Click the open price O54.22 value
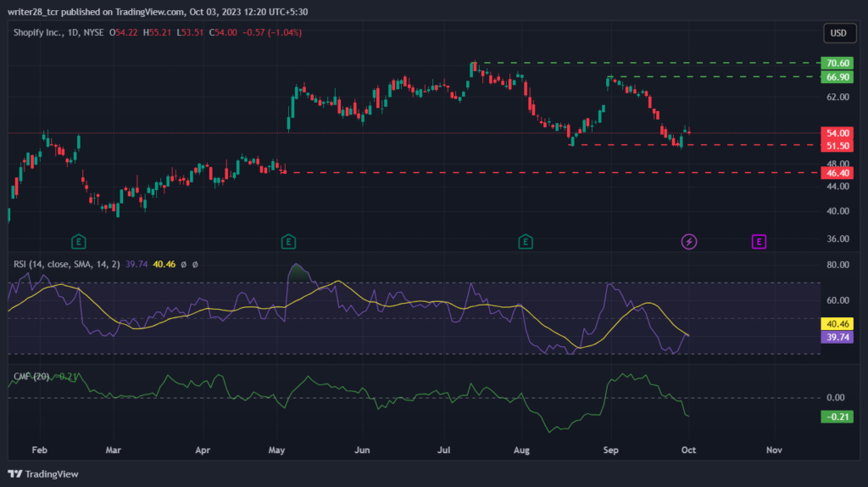 (124, 33)
